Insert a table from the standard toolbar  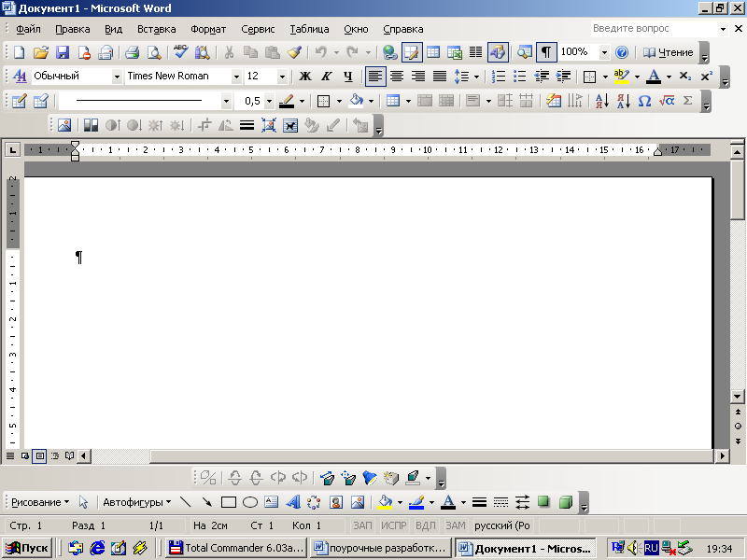click(x=433, y=52)
